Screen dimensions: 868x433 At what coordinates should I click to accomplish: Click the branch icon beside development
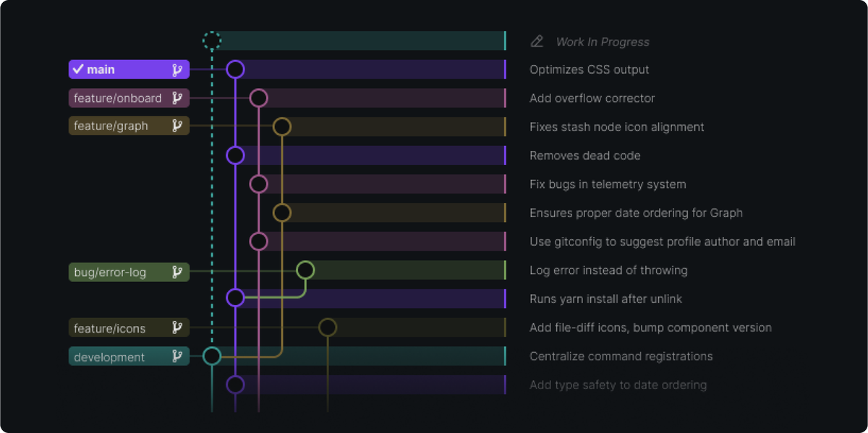click(176, 356)
